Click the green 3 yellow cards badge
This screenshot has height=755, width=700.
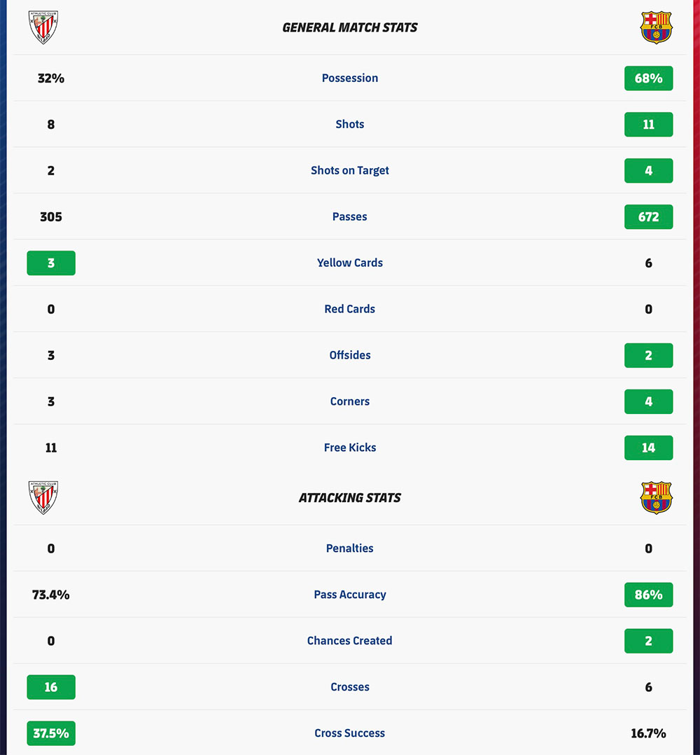click(51, 263)
